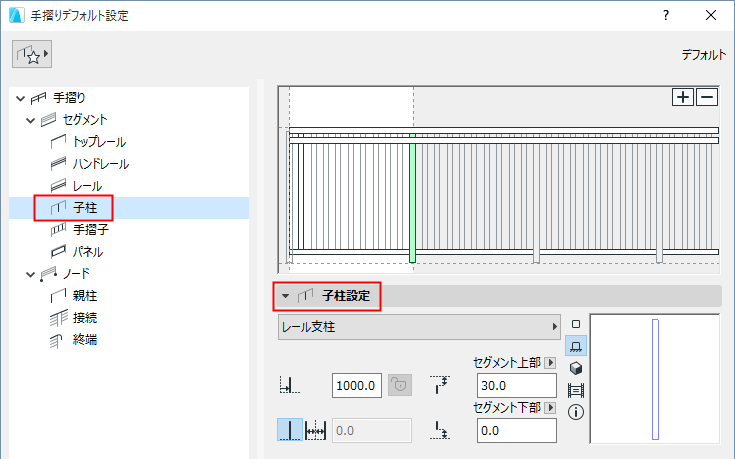
Task: Click the 手摺り railing root icon
Action: 38,98
